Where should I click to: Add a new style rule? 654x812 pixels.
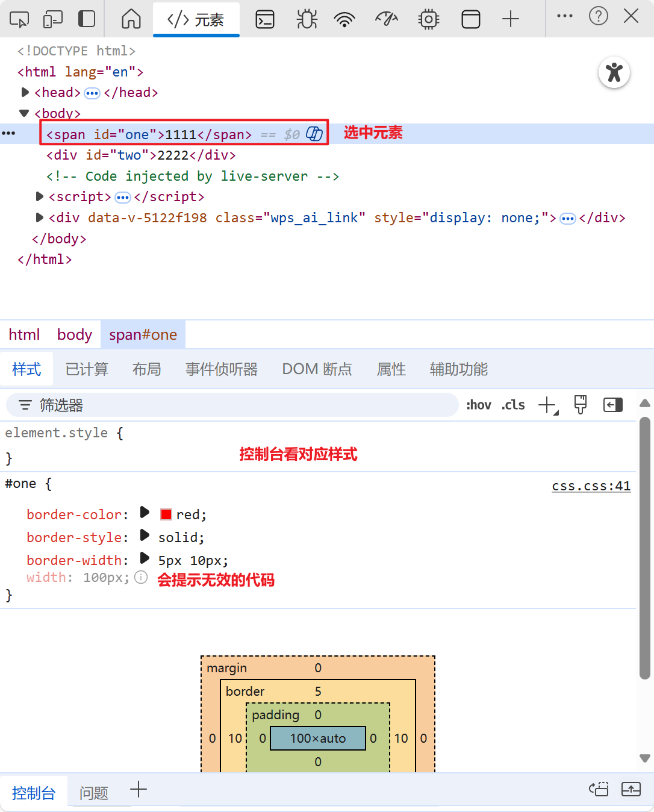coord(548,405)
